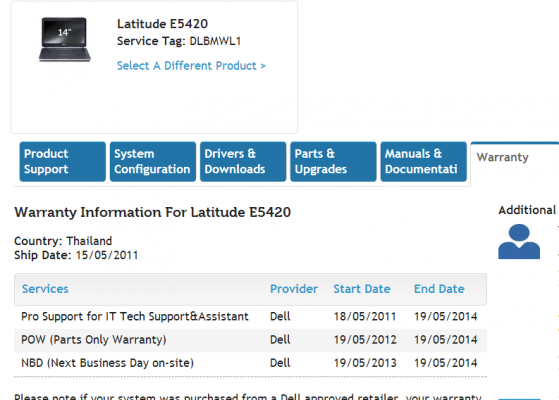559x400 pixels.
Task: Open the System Configuration tab
Action: pyautogui.click(x=153, y=161)
